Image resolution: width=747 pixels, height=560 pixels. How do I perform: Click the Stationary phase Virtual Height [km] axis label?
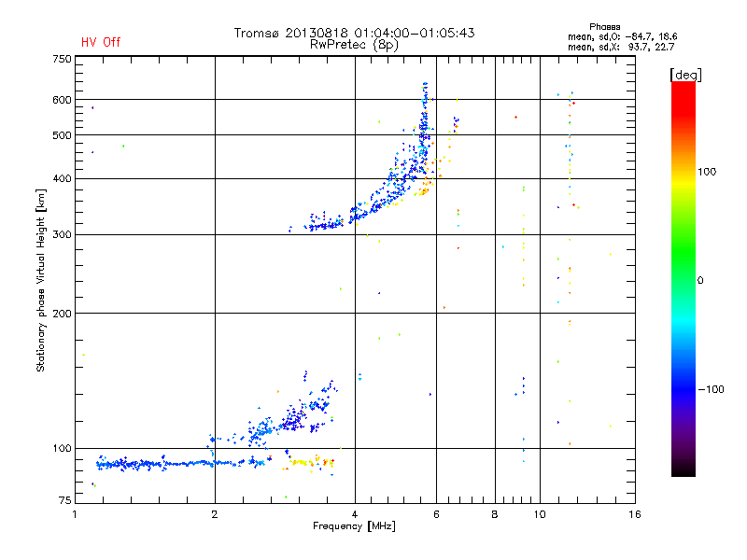(40, 281)
